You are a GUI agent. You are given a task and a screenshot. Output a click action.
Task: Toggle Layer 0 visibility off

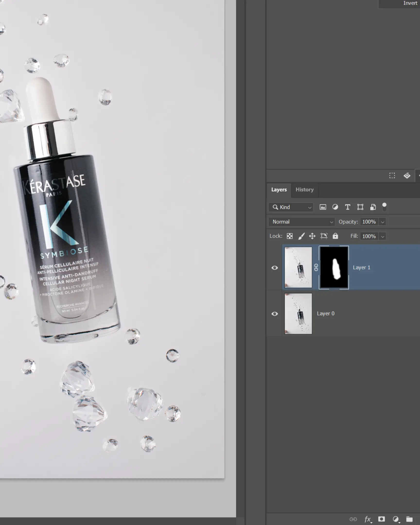coord(275,313)
